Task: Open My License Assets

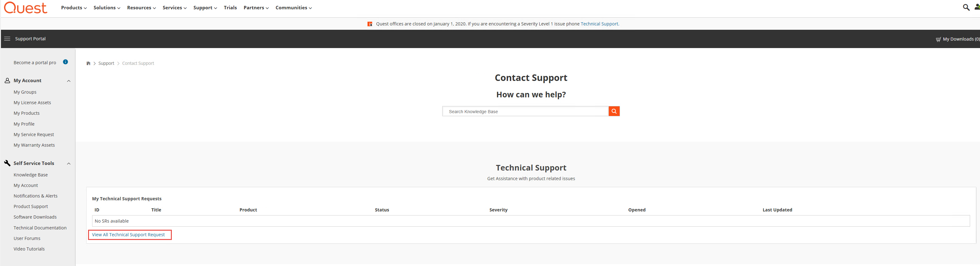Action: point(32,103)
